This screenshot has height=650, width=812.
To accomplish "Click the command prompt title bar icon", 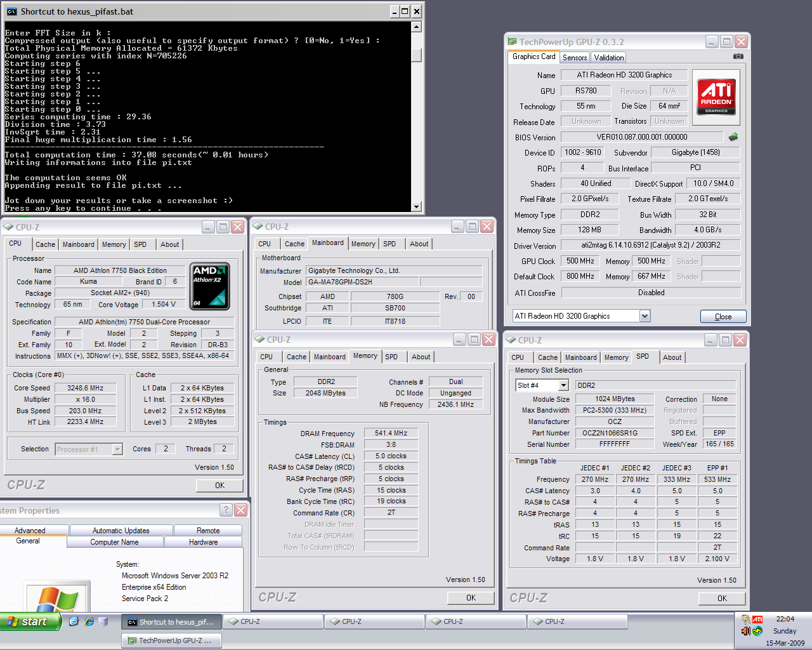I will click(x=11, y=11).
